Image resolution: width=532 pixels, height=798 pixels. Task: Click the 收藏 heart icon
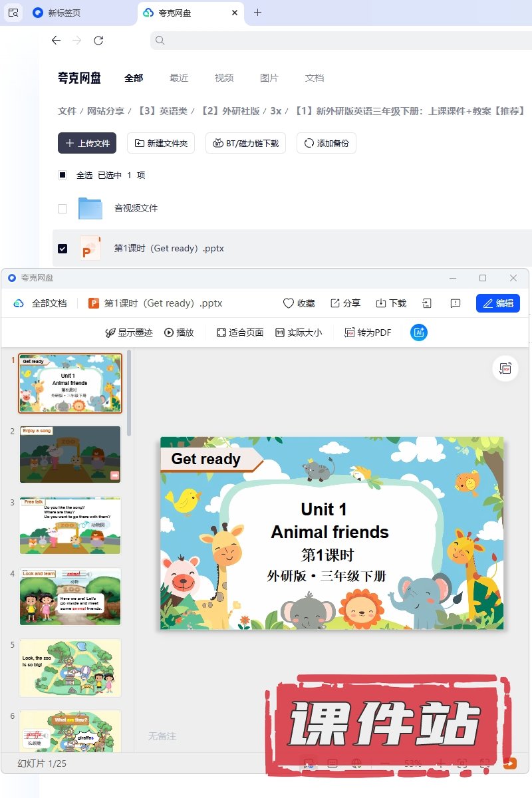(x=289, y=303)
